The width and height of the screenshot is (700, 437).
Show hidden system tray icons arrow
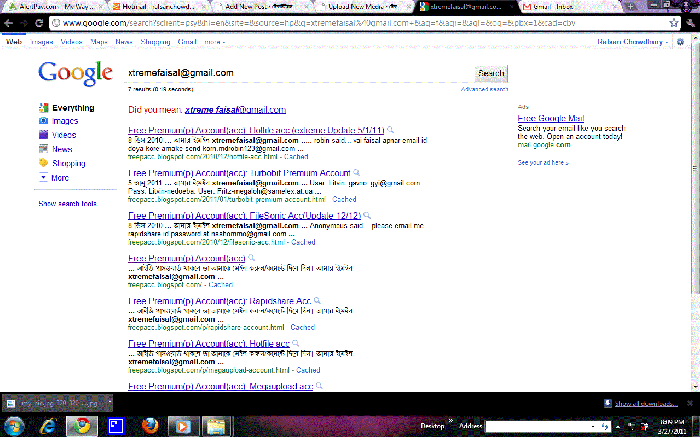click(618, 427)
